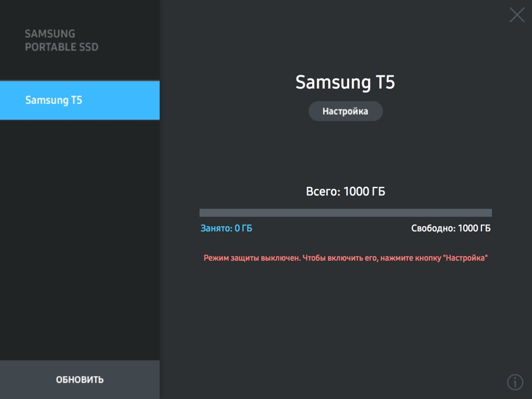
Task: Click the Всего: 1000 ГБ text
Action: point(345,192)
